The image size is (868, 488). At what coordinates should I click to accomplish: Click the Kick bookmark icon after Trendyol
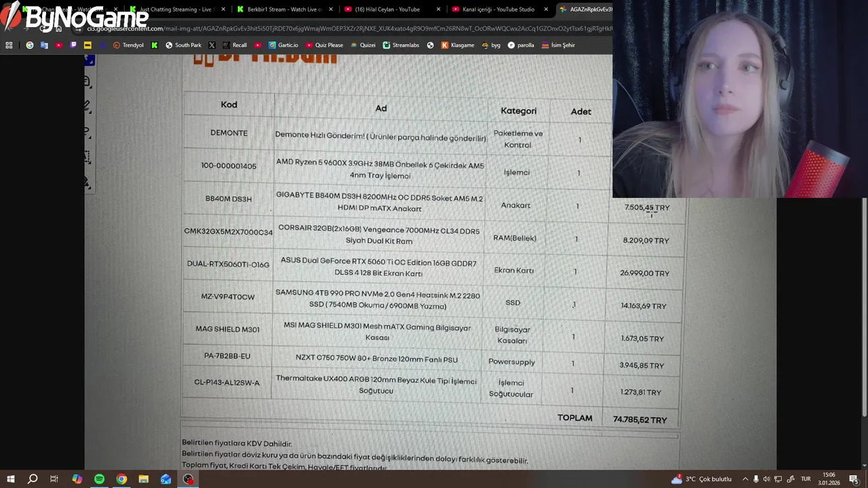coord(155,45)
